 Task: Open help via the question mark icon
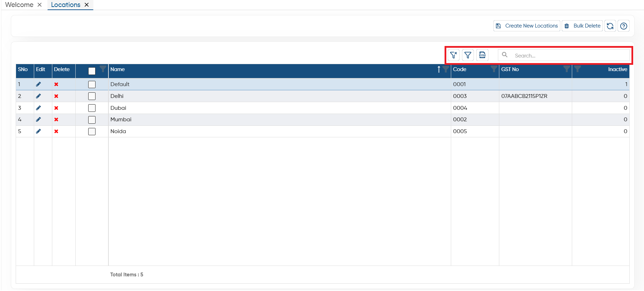(x=623, y=26)
